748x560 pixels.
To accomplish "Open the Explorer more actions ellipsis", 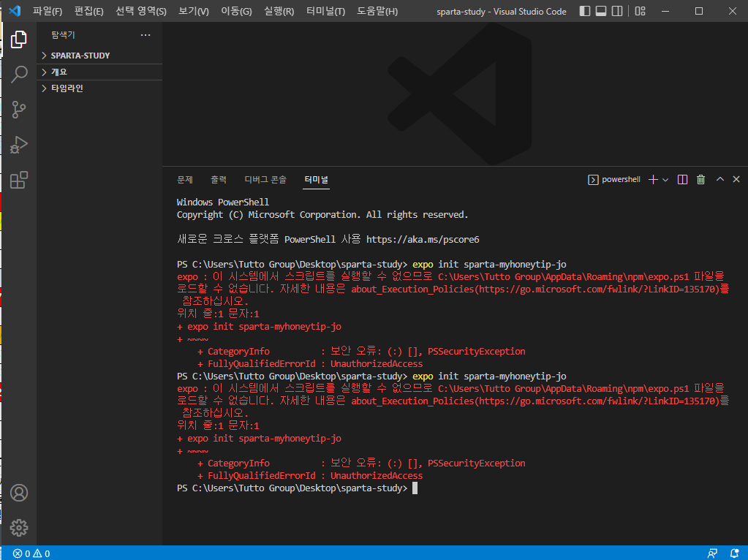I will click(146, 35).
